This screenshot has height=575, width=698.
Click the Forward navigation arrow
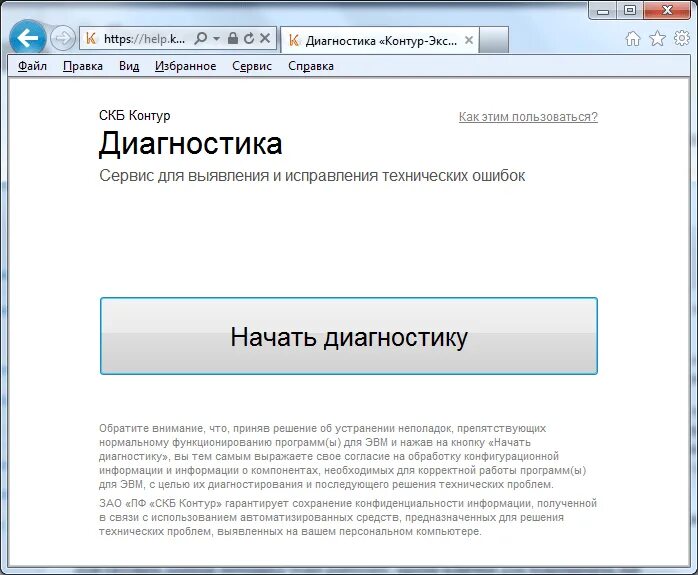62,38
